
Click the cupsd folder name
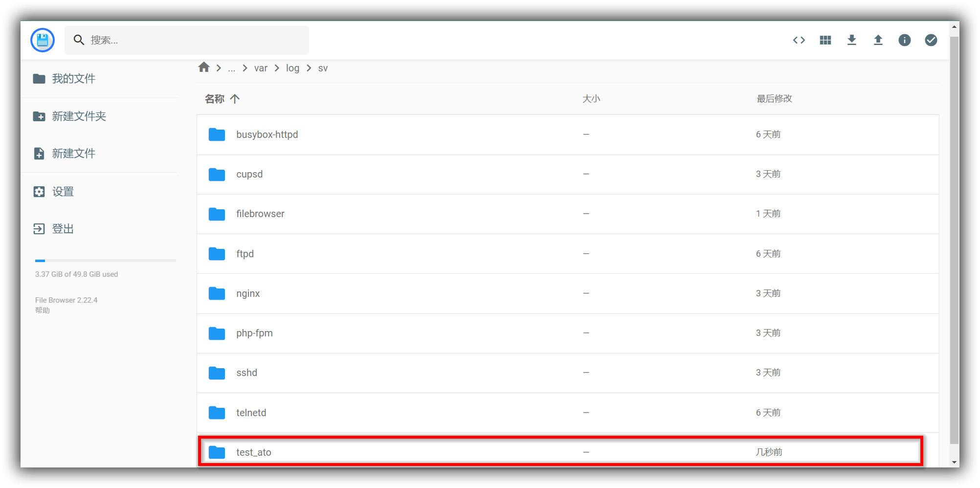click(249, 175)
